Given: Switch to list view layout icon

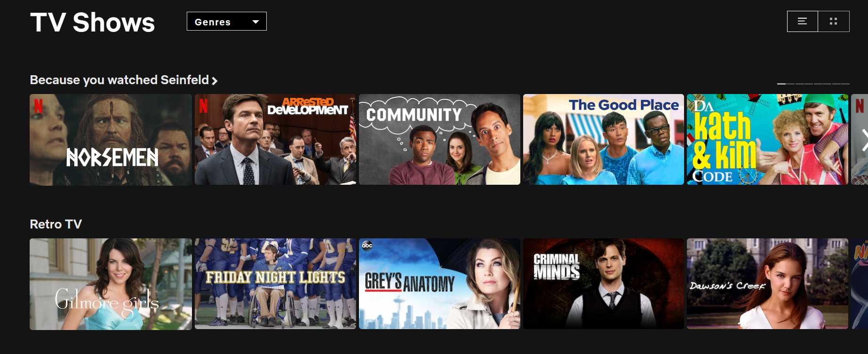Looking at the screenshot, I should tap(803, 21).
